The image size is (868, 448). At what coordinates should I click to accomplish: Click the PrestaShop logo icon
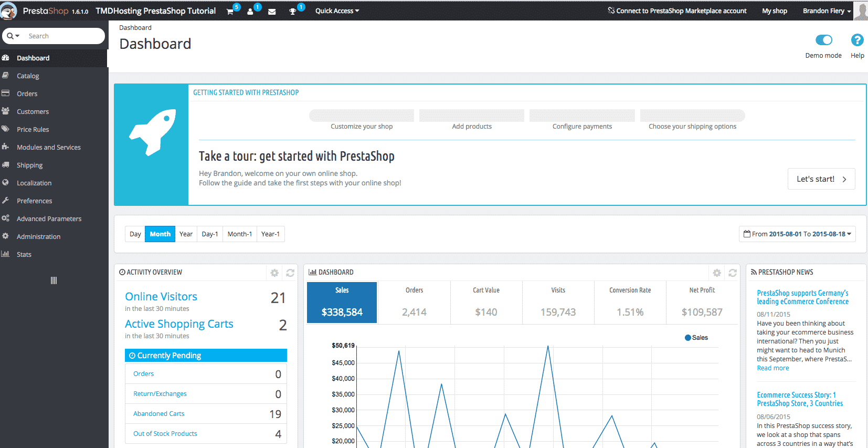click(9, 11)
